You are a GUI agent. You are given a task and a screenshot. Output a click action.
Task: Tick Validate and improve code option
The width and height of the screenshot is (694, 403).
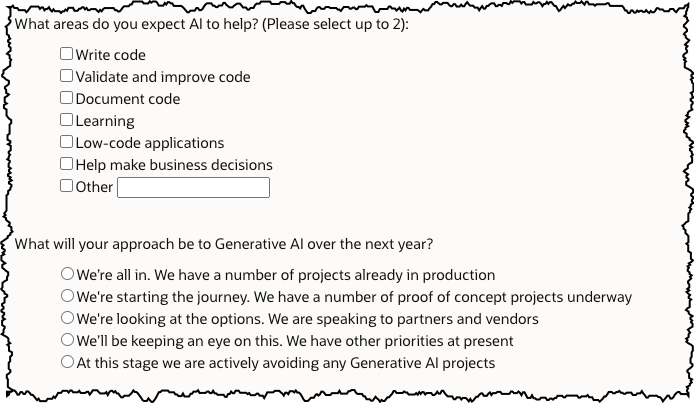[x=66, y=76]
